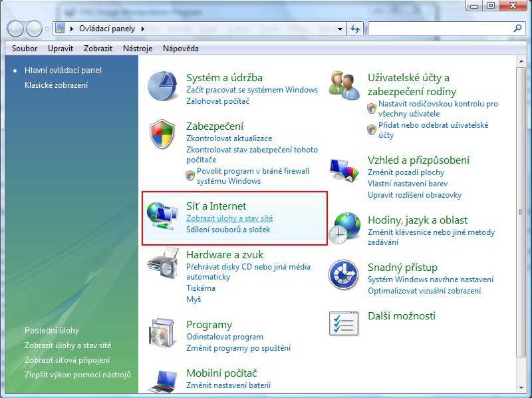This screenshot has width=532, height=398.
Task: Click the search magnifier icon
Action: (x=517, y=29)
